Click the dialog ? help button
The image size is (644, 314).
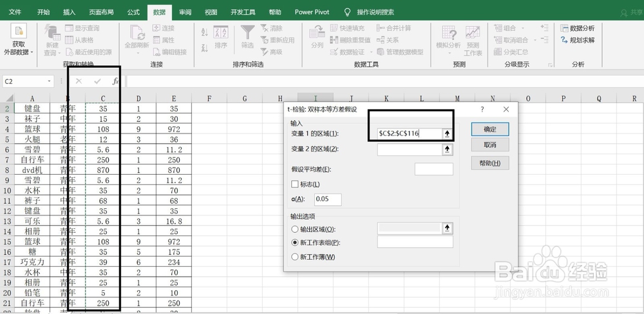point(482,110)
